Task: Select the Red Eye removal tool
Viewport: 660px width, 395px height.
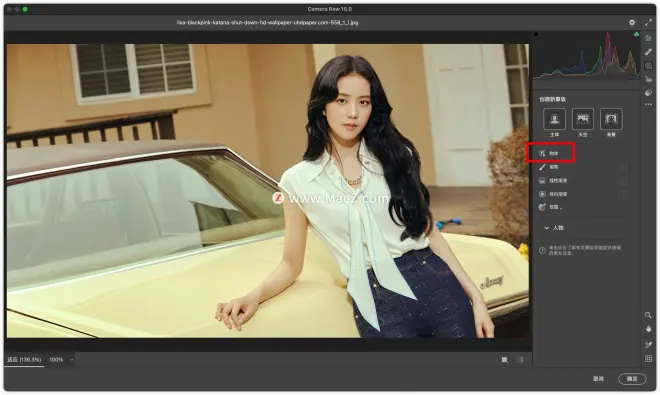Action: [648, 79]
